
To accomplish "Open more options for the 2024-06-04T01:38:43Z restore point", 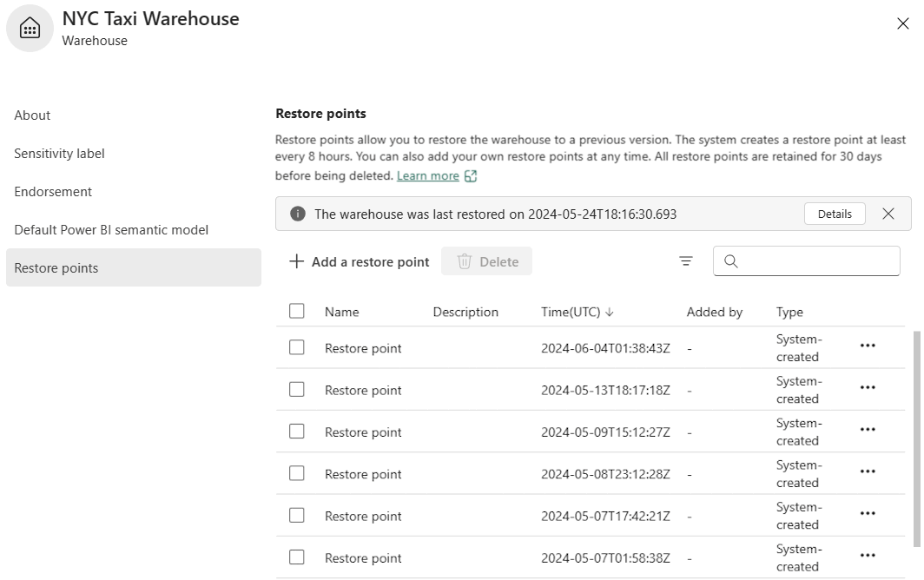I will click(867, 346).
